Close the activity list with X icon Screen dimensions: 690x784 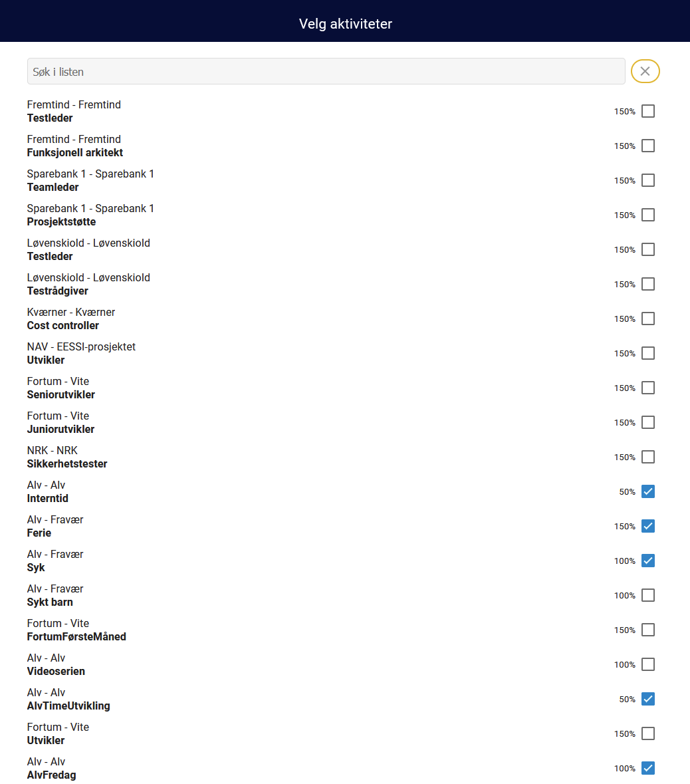[x=645, y=72]
